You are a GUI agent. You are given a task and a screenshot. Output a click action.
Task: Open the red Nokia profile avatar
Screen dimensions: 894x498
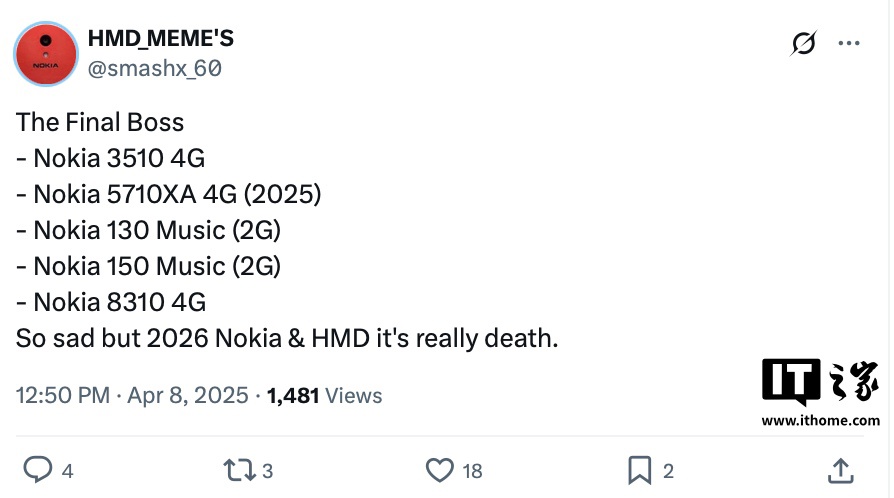point(46,53)
